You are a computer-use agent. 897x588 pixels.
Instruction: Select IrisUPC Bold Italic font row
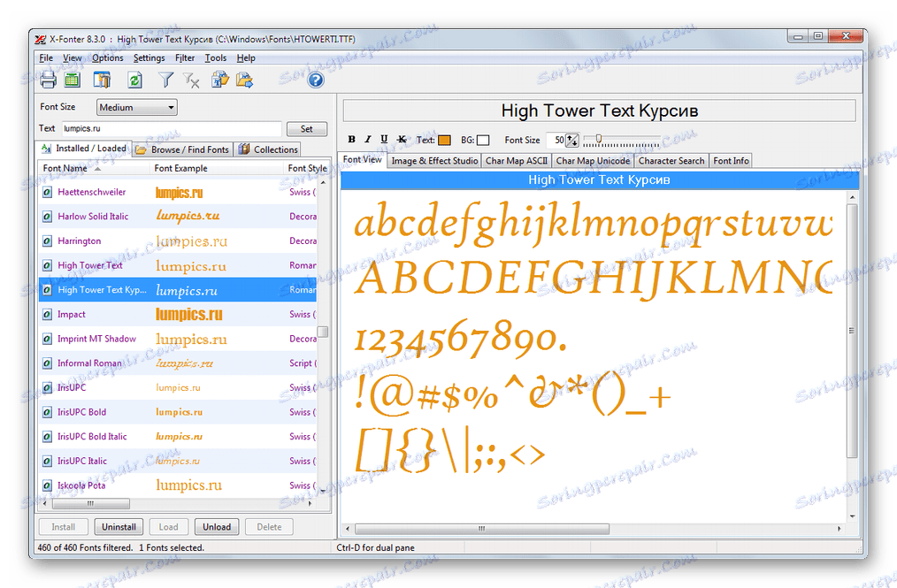click(x=177, y=437)
